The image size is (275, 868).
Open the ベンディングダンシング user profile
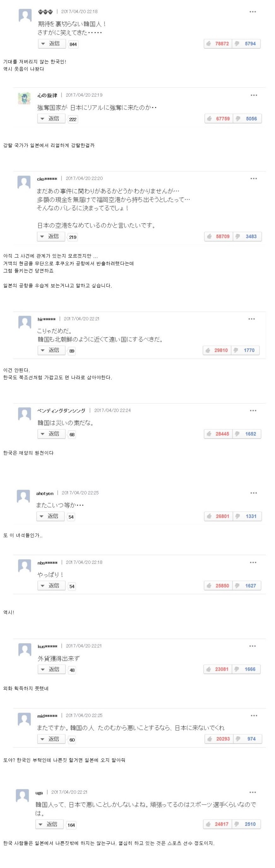[61, 410]
